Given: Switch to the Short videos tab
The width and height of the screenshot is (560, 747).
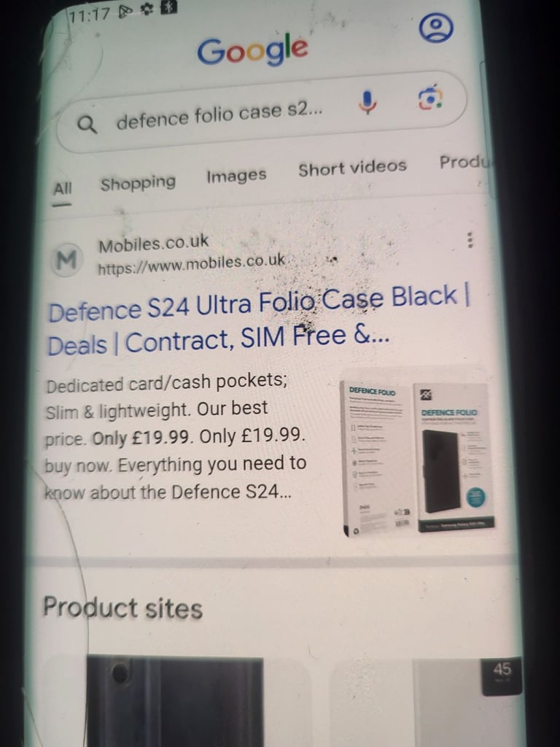Looking at the screenshot, I should (352, 167).
